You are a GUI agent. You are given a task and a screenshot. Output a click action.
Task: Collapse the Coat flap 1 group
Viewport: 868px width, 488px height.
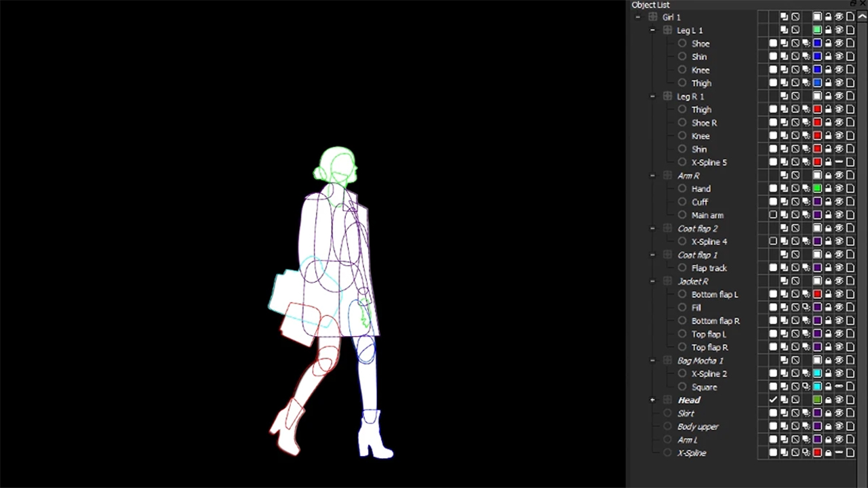652,255
